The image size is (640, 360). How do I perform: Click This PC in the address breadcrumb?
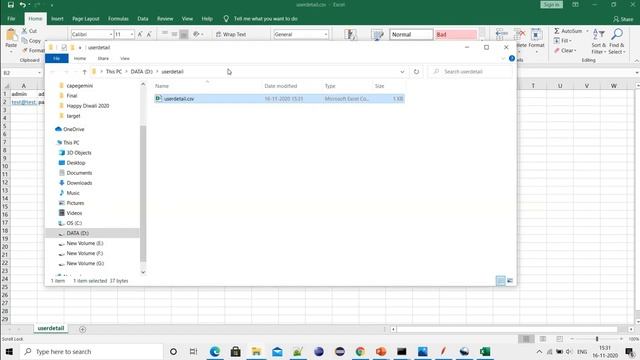tap(113, 71)
